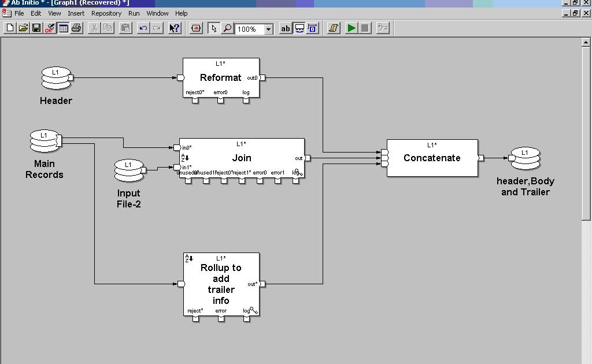Viewport: 592px width, 364px height.
Task: Run the graph with the green play icon
Action: [350, 27]
